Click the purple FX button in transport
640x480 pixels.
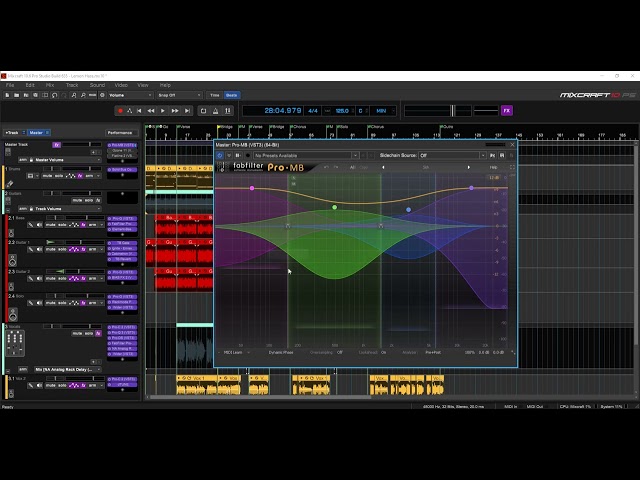coord(507,111)
